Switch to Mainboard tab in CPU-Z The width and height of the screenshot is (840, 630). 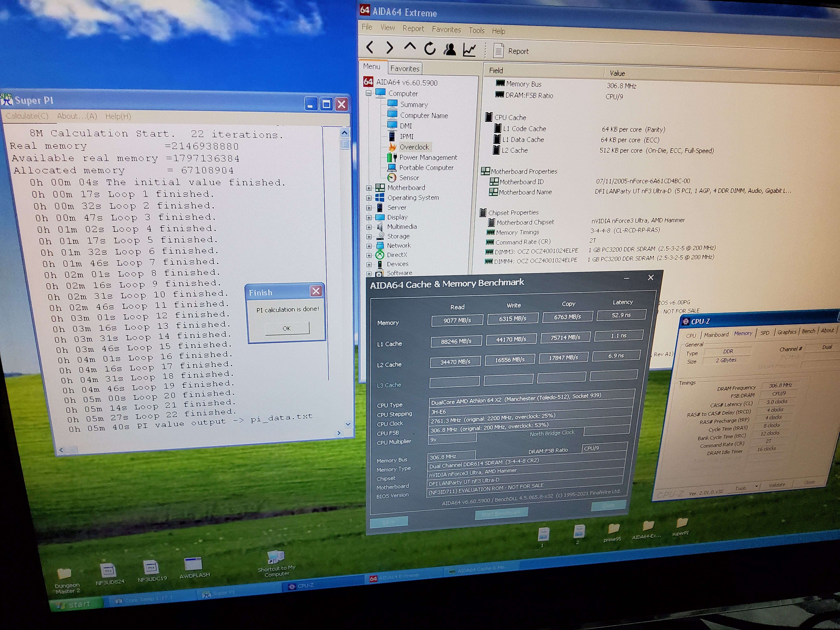click(x=716, y=335)
